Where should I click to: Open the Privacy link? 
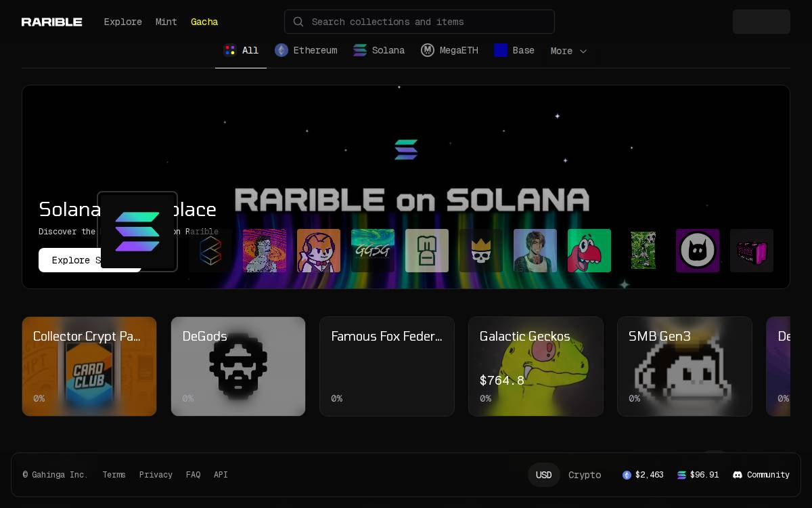click(x=156, y=475)
